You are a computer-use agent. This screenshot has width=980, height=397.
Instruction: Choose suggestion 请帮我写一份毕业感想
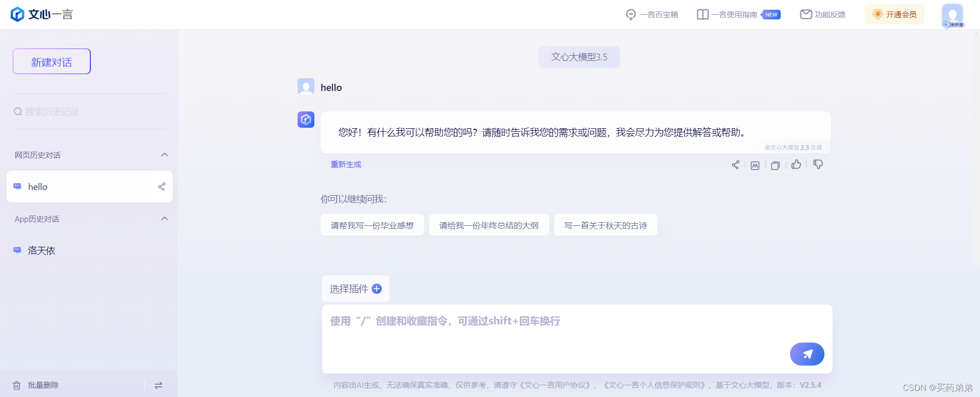click(372, 225)
